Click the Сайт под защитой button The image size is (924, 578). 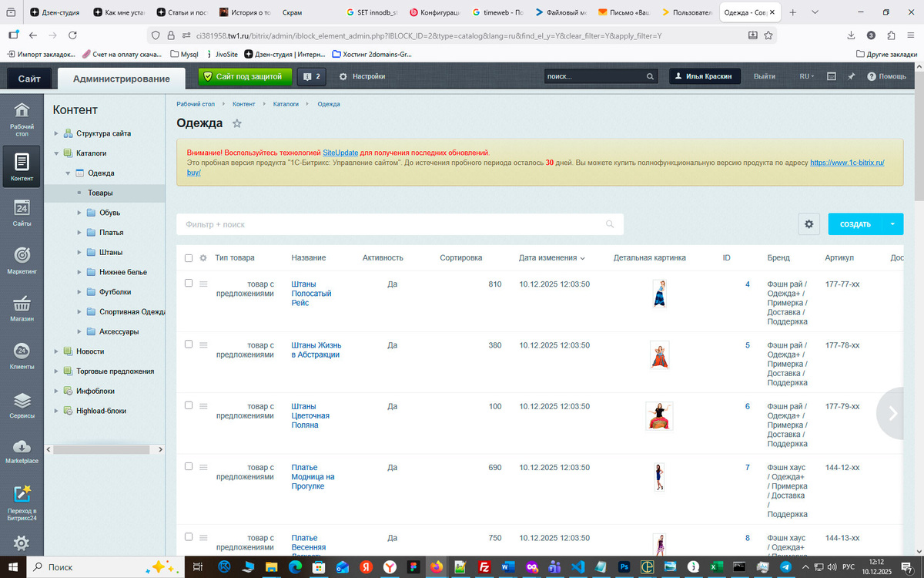click(246, 76)
